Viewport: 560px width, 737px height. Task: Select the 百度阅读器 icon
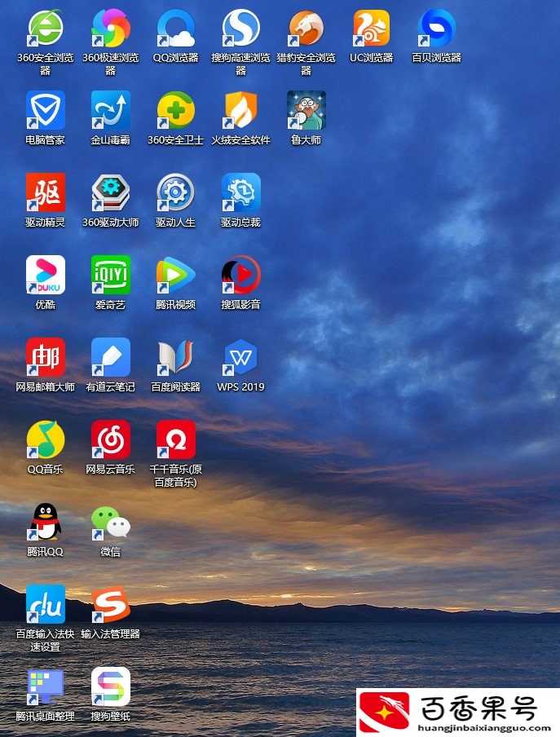pos(176,357)
